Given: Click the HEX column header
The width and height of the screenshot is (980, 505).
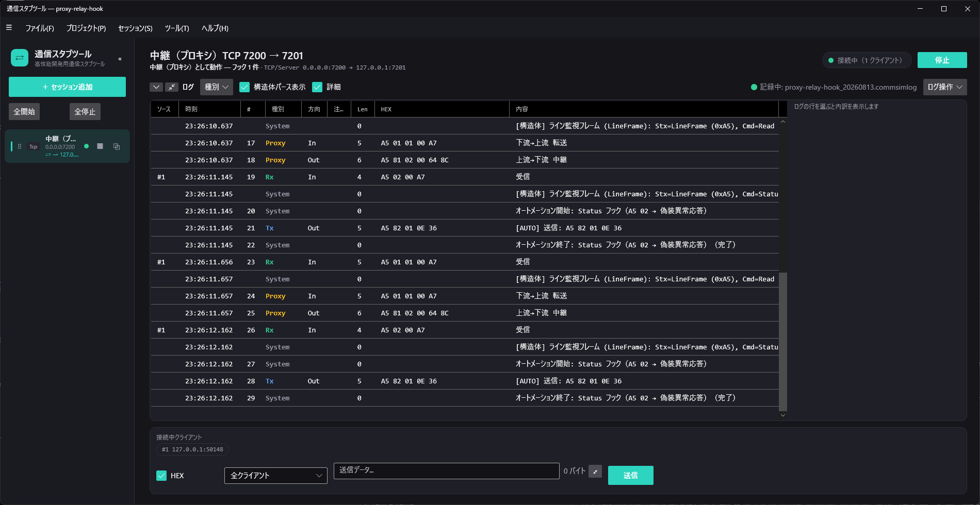Looking at the screenshot, I should pyautogui.click(x=442, y=109).
